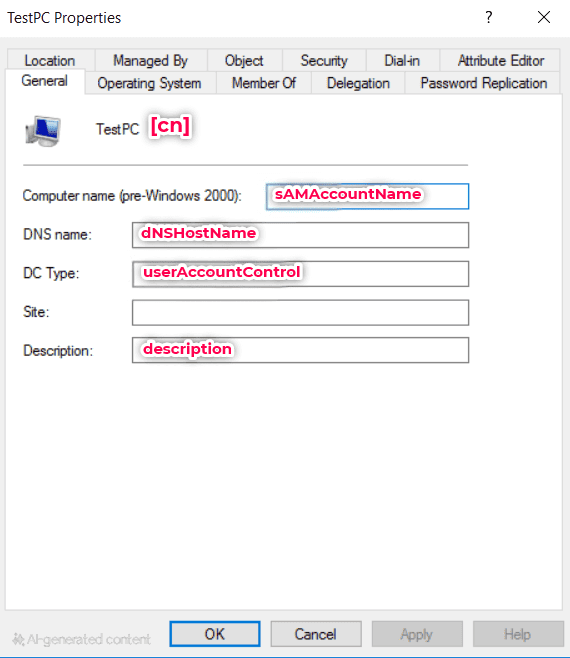Switch to the Member Of tab

point(264,83)
